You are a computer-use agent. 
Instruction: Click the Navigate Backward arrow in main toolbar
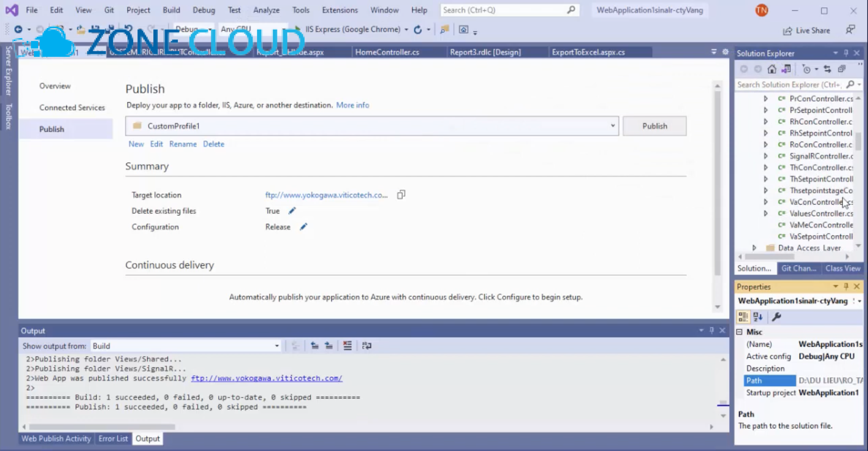(x=18, y=30)
